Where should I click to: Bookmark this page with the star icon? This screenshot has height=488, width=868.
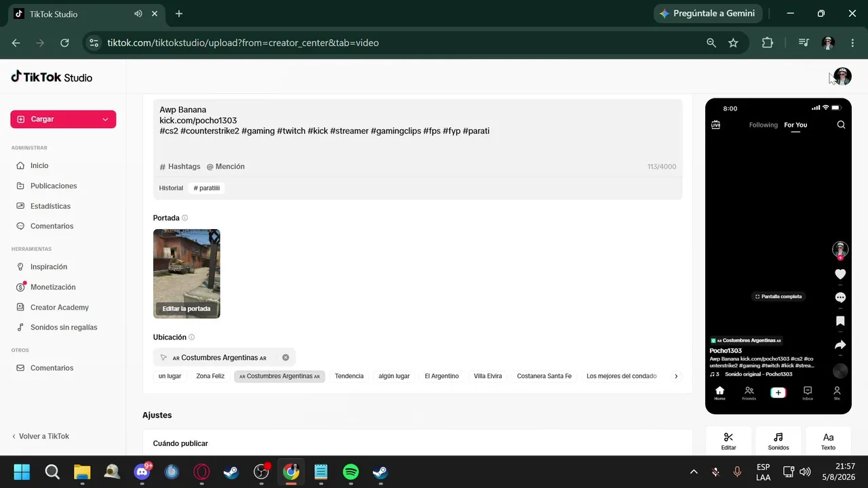pos(733,43)
